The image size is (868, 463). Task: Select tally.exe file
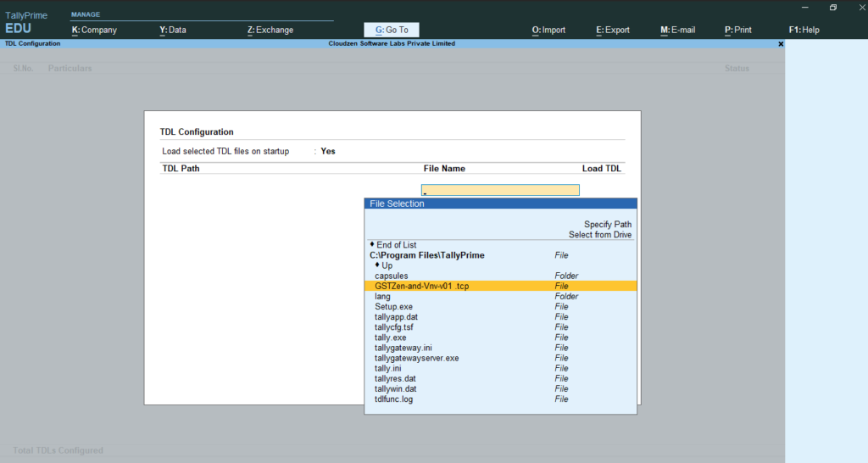pos(500,337)
